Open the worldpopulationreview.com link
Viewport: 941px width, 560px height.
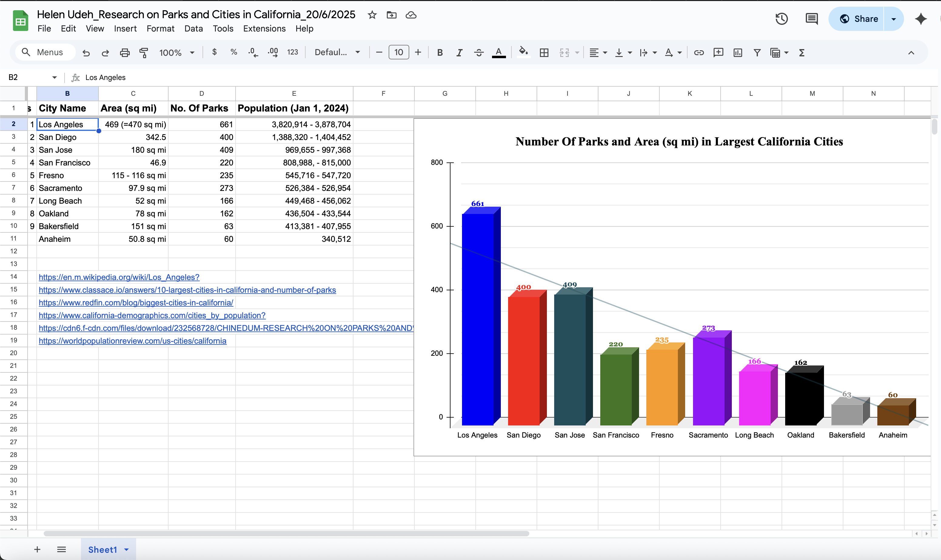[132, 341]
